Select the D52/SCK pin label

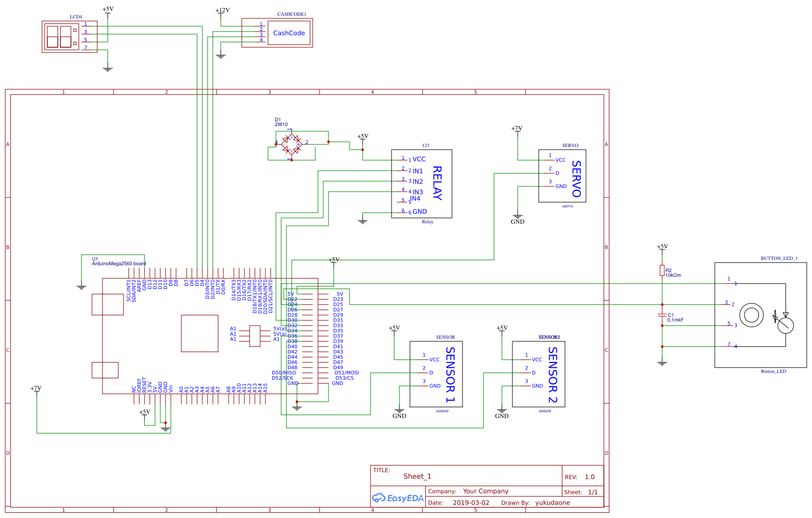point(283,378)
